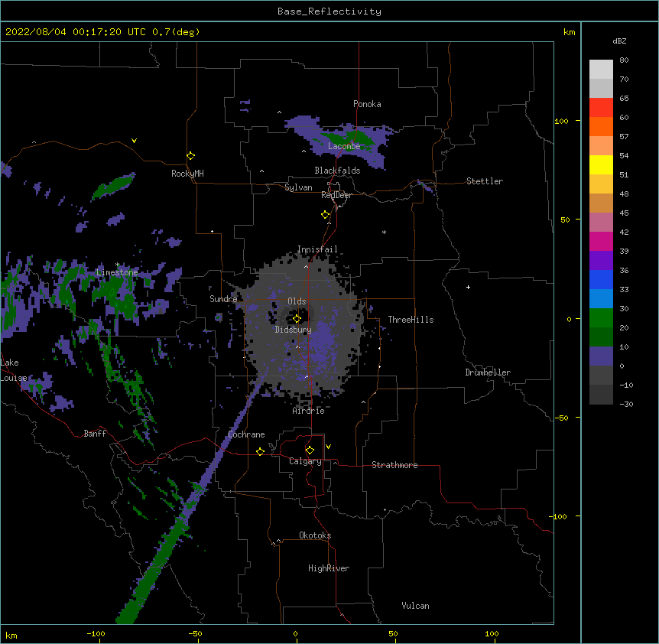
Task: Select the yellow v marker northeast of Calgary
Action: tap(328, 447)
